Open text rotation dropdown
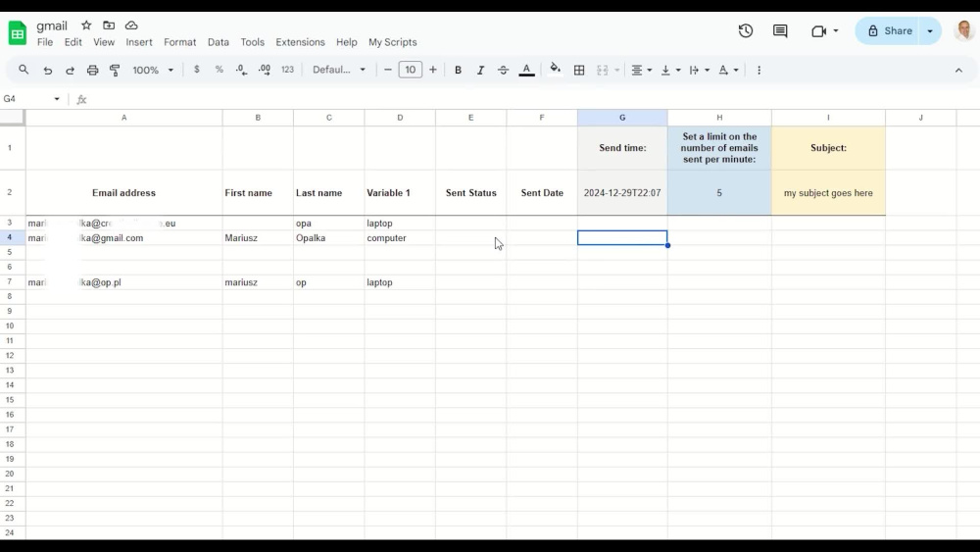The height and width of the screenshot is (552, 980). (x=729, y=70)
